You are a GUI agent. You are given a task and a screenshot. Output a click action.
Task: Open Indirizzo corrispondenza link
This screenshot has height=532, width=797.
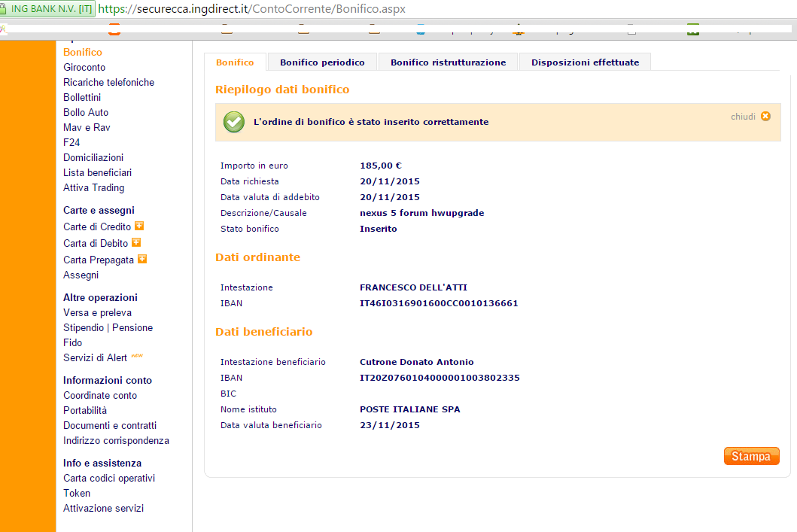(116, 440)
